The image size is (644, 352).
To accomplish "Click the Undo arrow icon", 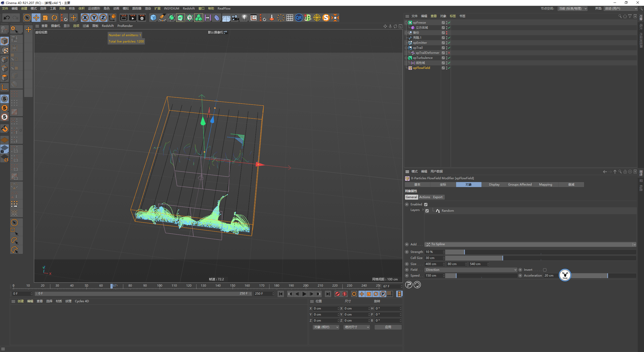I will point(7,18).
